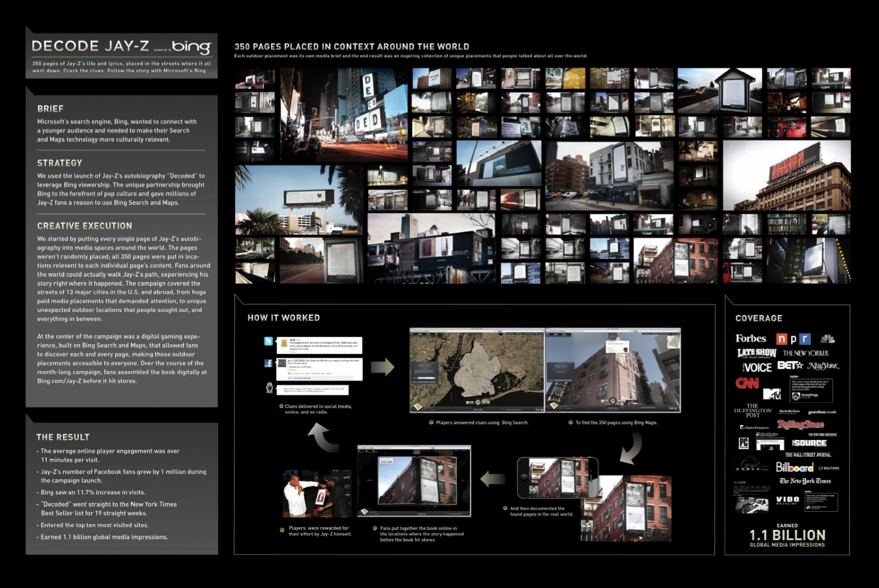Click the Reuters logo
The height and width of the screenshot is (588, 879).
[x=829, y=468]
